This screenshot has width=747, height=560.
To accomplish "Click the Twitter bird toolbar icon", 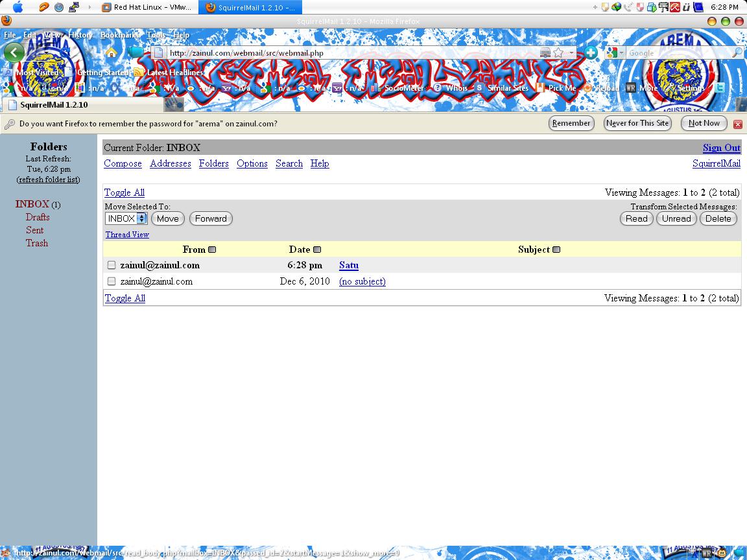I will (x=720, y=87).
